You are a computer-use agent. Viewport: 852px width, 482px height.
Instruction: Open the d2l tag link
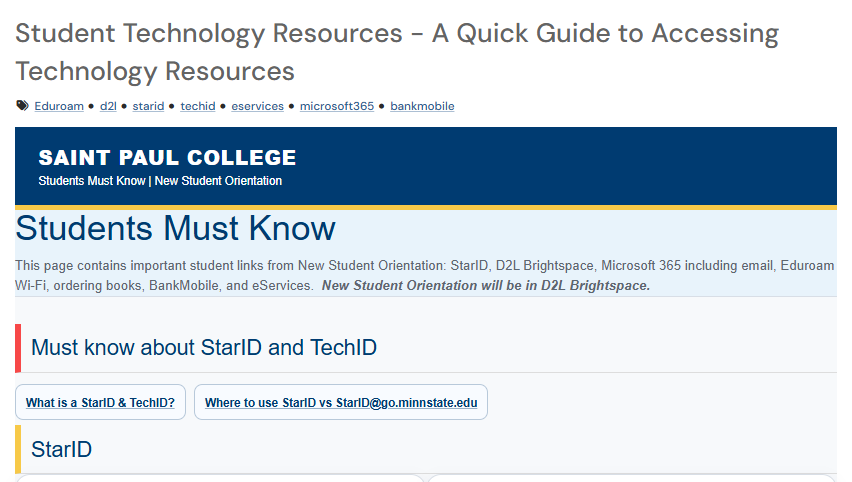click(108, 106)
